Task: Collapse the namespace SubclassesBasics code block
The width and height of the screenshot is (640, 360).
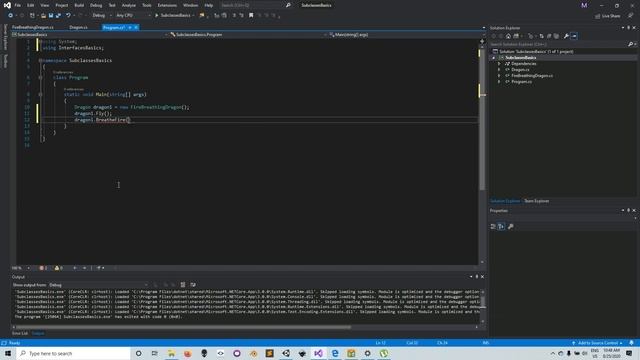Action: coord(40,60)
